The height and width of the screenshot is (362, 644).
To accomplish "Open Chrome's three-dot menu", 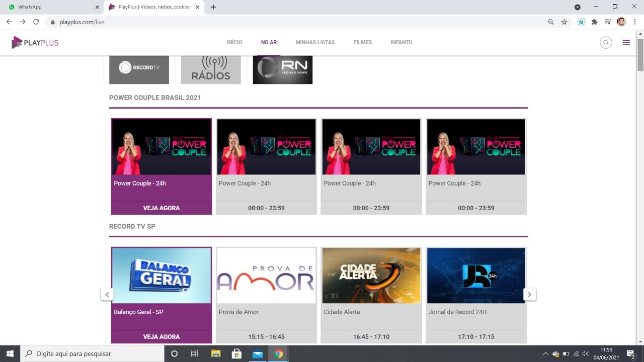I will [635, 22].
